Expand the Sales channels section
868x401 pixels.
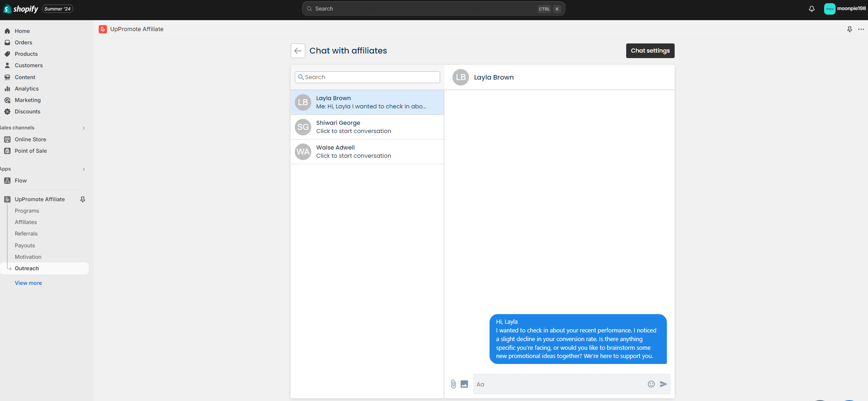tap(84, 128)
